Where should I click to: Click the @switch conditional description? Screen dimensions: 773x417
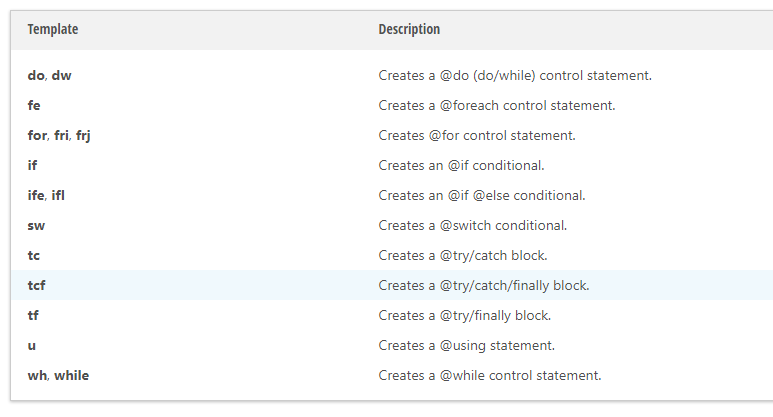pos(473,226)
